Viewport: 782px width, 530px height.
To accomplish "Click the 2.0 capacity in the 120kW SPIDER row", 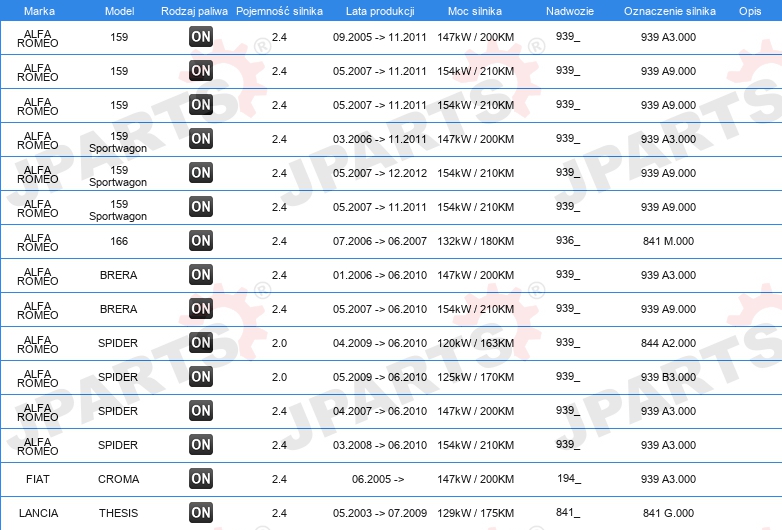I will pyautogui.click(x=279, y=343).
